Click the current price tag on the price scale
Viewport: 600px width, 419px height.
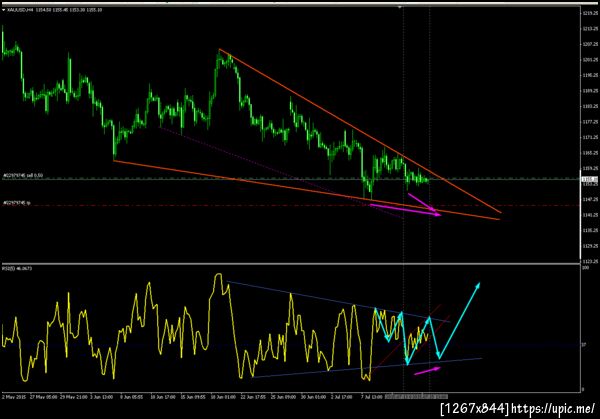[x=590, y=179]
